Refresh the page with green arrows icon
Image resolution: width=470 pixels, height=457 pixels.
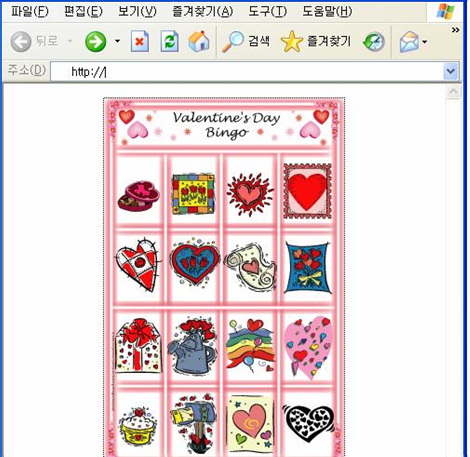170,41
